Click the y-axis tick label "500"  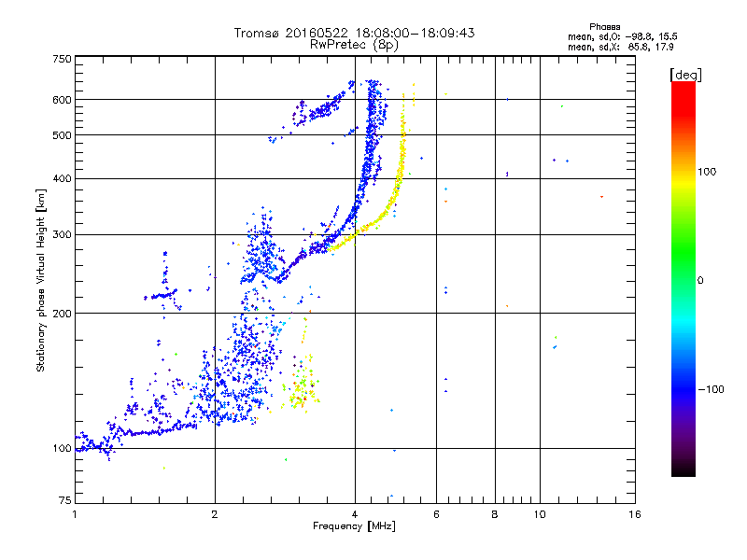tap(62, 135)
